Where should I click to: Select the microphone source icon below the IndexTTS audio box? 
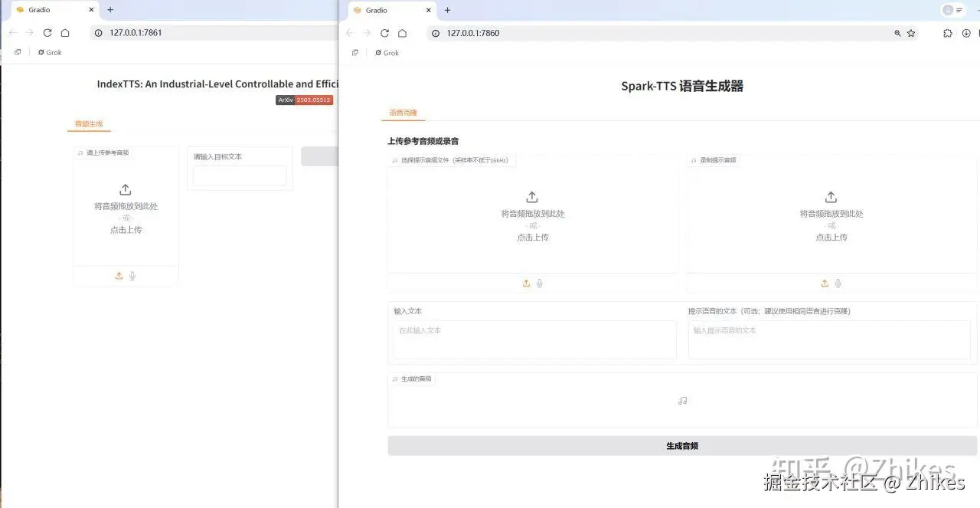[x=132, y=276]
